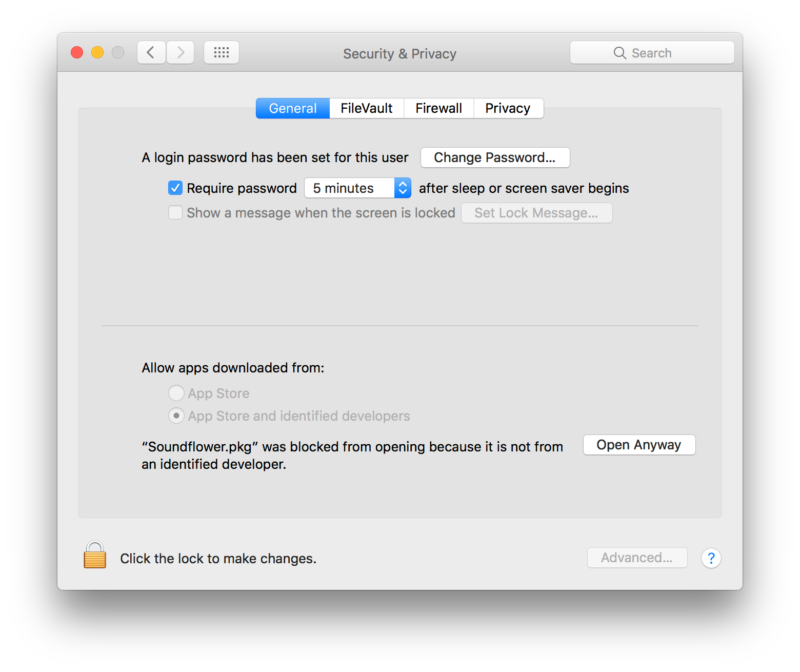The width and height of the screenshot is (800, 672).
Task: Enable Show a message when locked
Action: coord(175,212)
